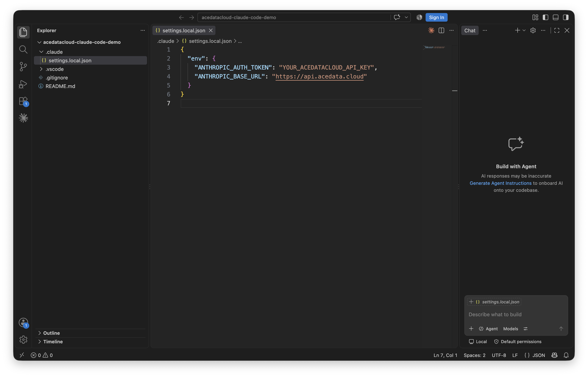The width and height of the screenshot is (588, 377).
Task: Open the Agent mode dropdown
Action: click(488, 329)
